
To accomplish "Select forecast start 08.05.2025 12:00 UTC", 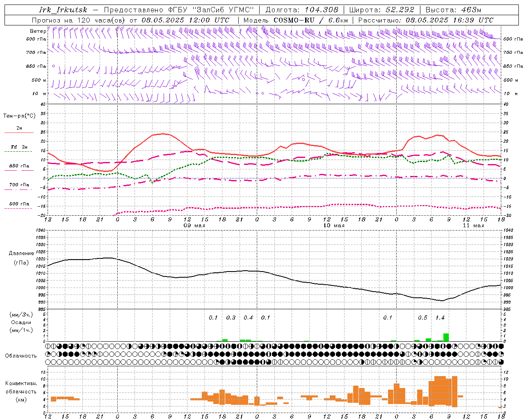I will [x=185, y=20].
